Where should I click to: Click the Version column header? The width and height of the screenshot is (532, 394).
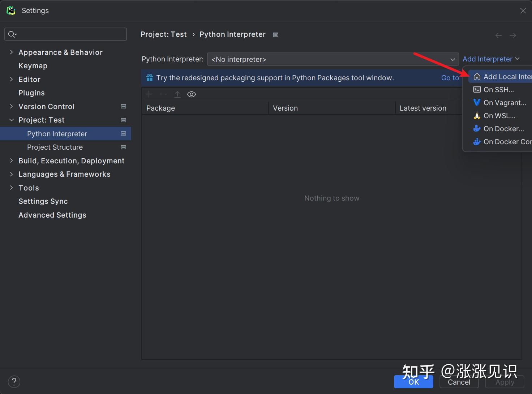332,108
